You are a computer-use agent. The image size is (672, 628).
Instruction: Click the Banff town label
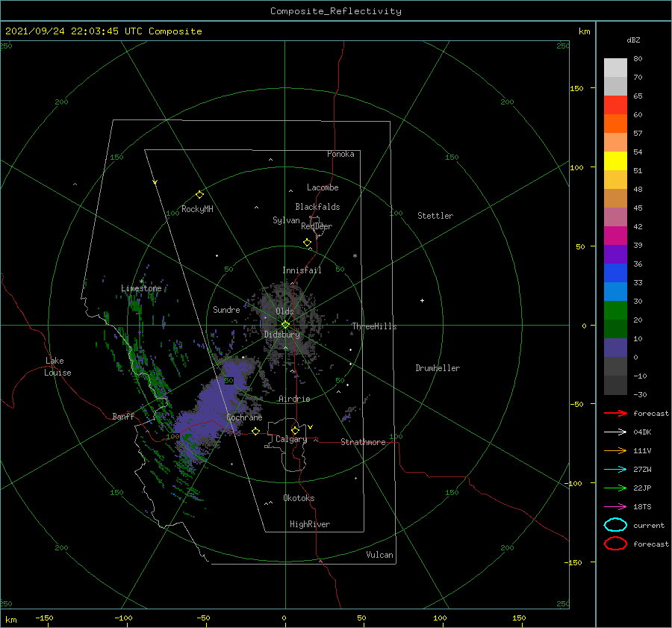123,416
